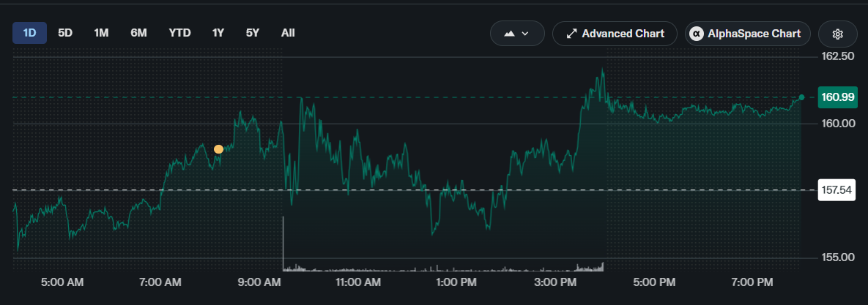Open the AlphaSpace Chart
This screenshot has width=868, height=305.
coord(748,34)
